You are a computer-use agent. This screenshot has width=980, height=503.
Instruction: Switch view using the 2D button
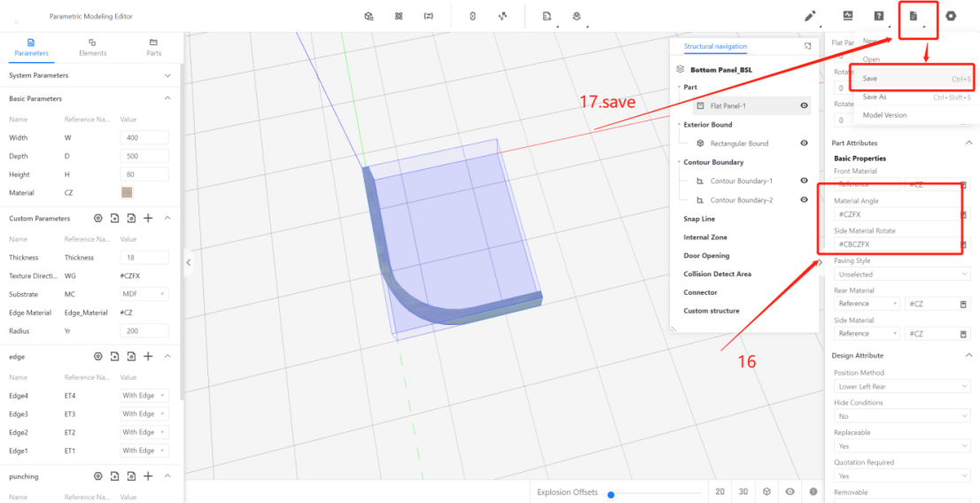coord(719,491)
